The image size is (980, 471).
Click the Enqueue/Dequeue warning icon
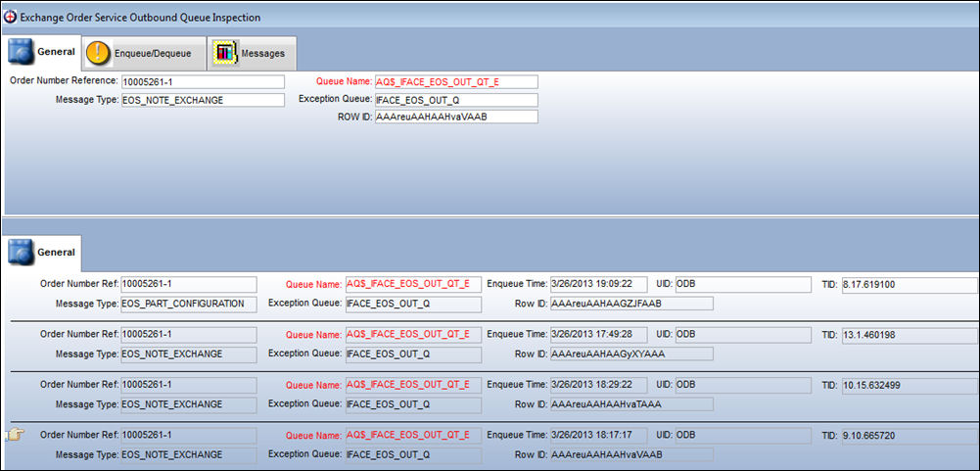pyautogui.click(x=98, y=53)
